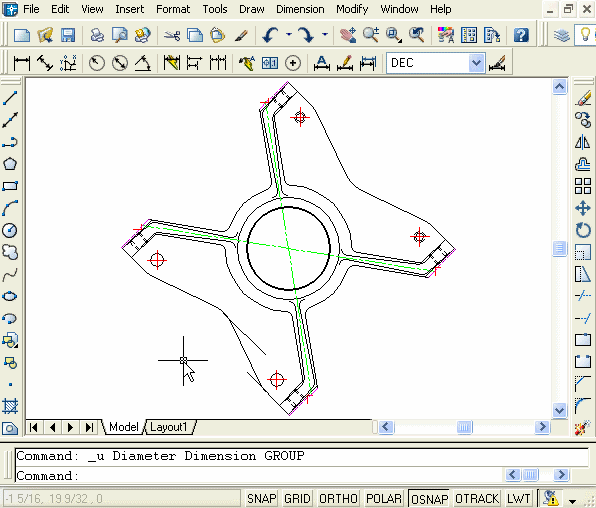This screenshot has height=508, width=596.
Task: Click the Rotate tool icon
Action: pyautogui.click(x=583, y=230)
